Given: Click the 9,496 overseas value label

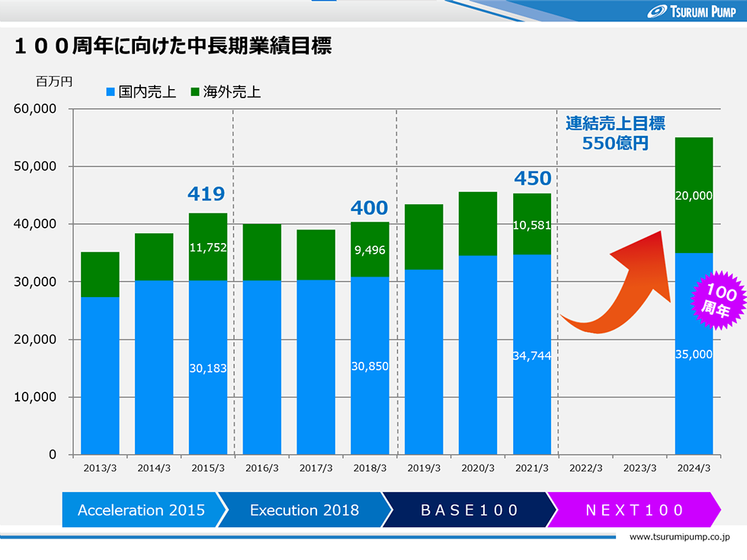Looking at the screenshot, I should click(370, 250).
